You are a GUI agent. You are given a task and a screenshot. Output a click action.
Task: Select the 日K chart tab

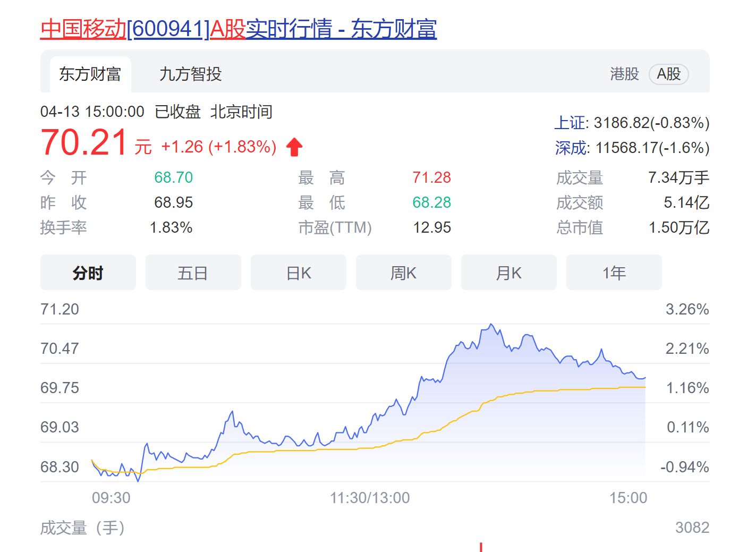pyautogui.click(x=299, y=273)
